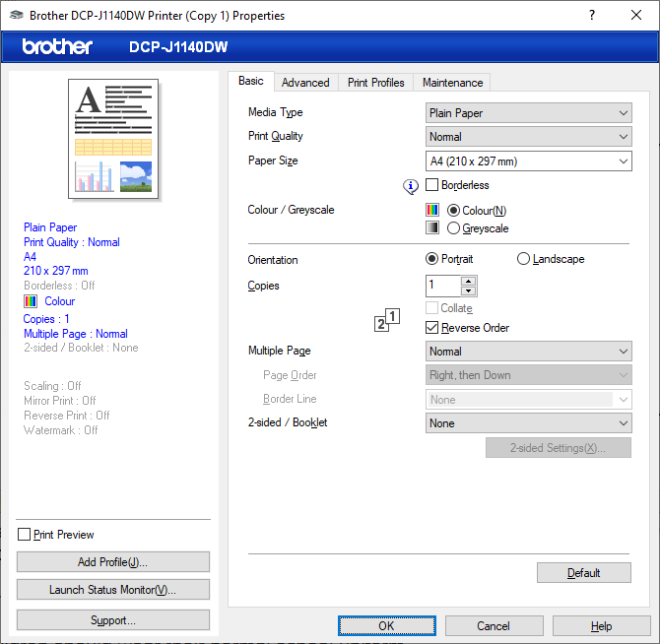Click the Borderless info bubble icon
The image size is (660, 644).
pyautogui.click(x=411, y=186)
